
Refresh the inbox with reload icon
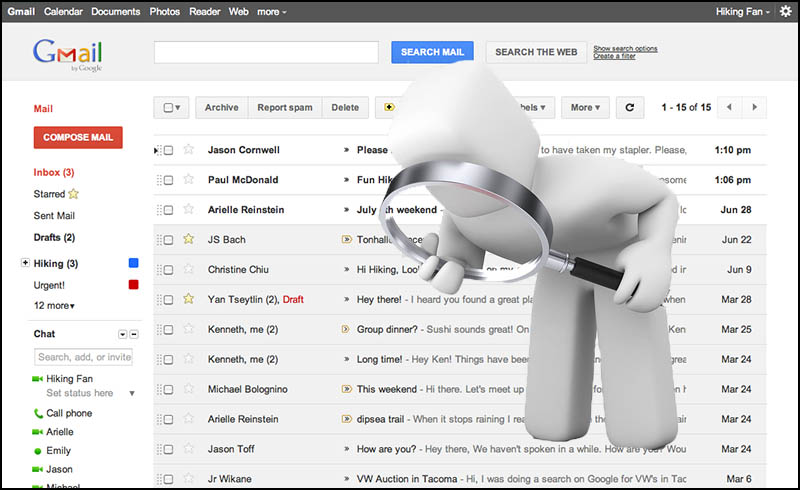[630, 107]
